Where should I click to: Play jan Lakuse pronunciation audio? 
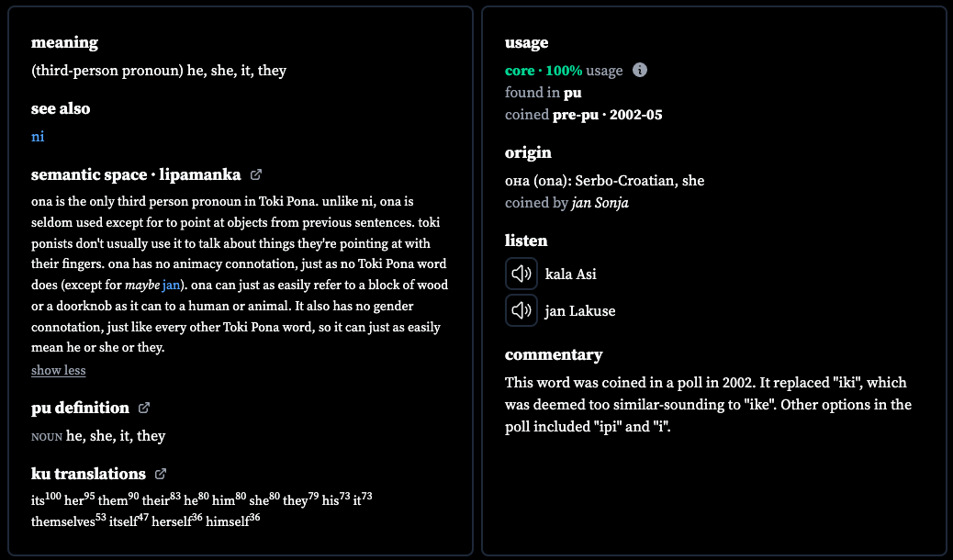[x=521, y=310]
